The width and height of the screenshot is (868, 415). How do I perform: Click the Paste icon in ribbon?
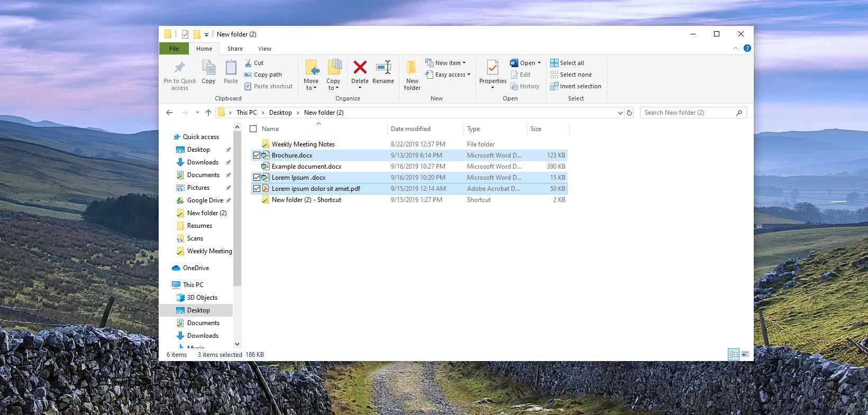[231, 68]
